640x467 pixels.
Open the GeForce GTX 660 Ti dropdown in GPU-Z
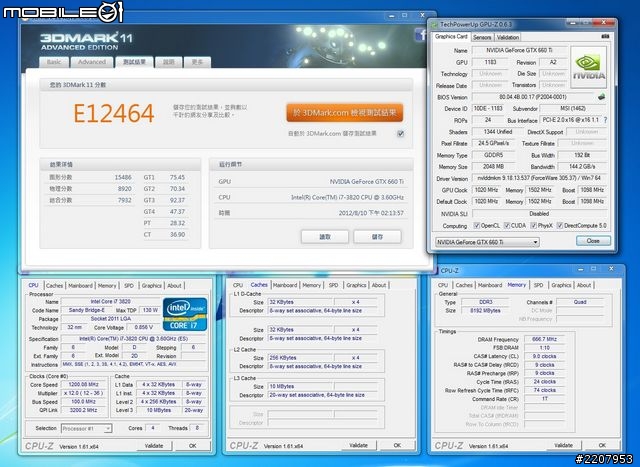[487, 242]
